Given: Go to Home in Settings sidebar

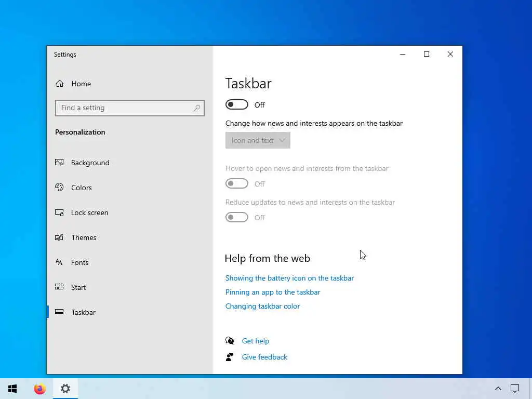Looking at the screenshot, I should pyautogui.click(x=129, y=84).
